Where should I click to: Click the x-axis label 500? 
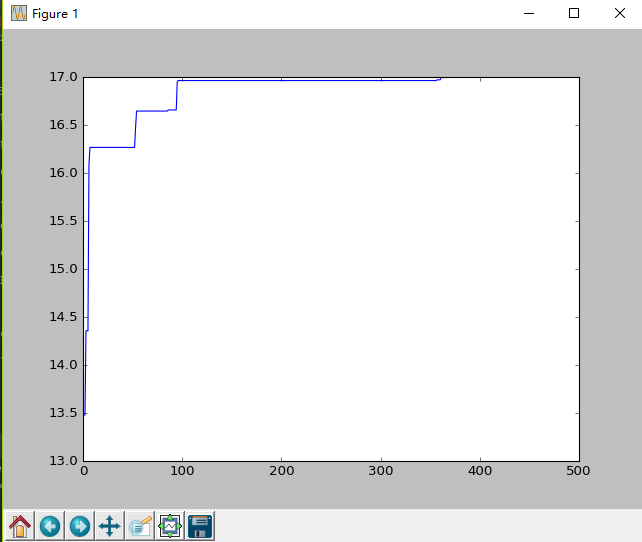click(x=579, y=471)
